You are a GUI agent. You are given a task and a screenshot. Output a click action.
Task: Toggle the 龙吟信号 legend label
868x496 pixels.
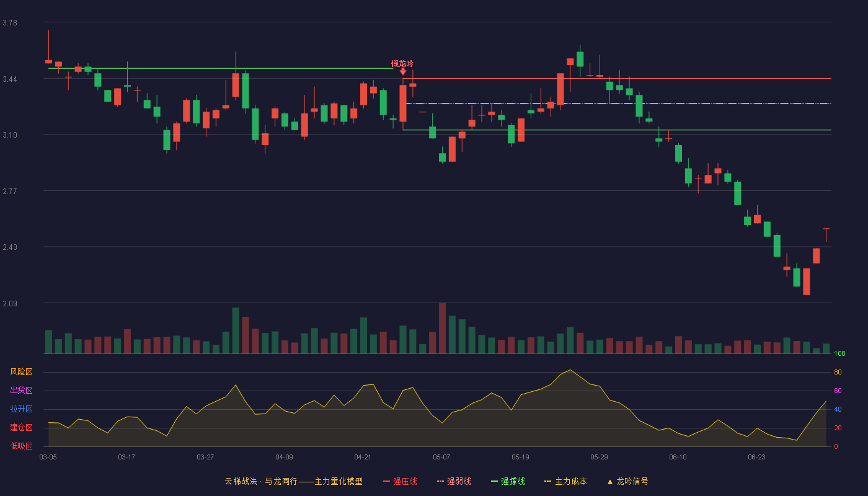coord(632,481)
